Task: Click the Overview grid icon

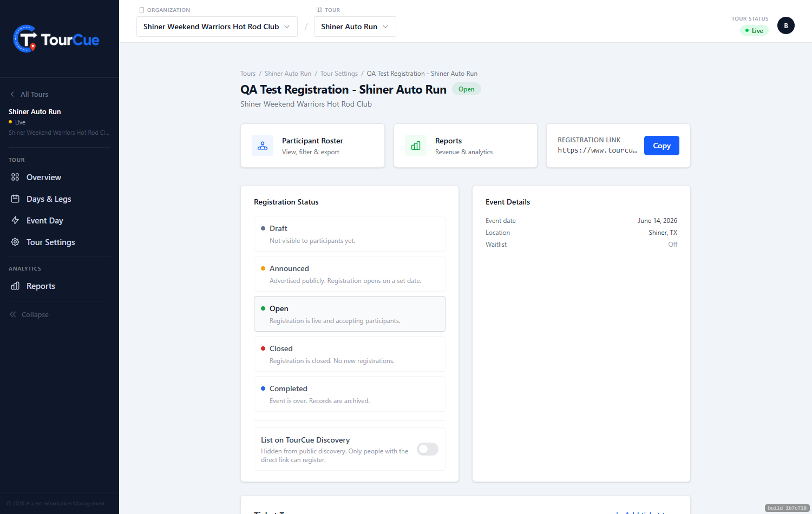Action: click(x=15, y=177)
